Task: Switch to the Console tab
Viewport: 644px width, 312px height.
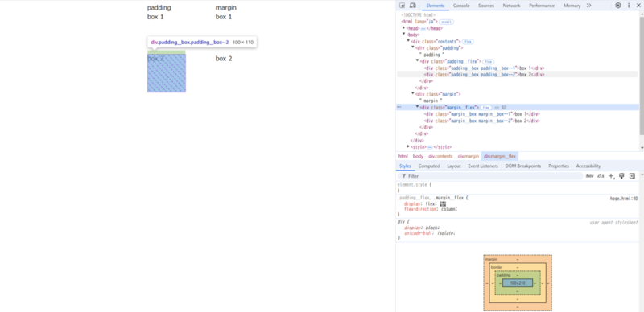Action: [x=461, y=6]
